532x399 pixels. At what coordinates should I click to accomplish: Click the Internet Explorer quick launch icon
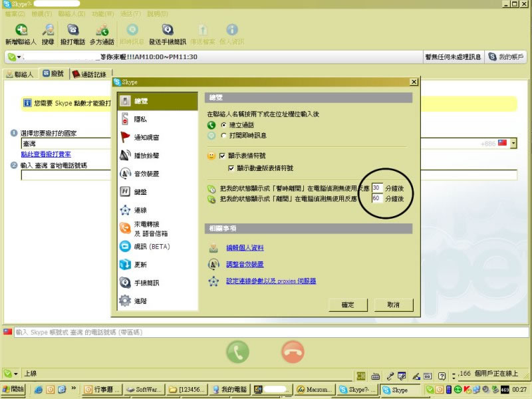tap(38, 390)
